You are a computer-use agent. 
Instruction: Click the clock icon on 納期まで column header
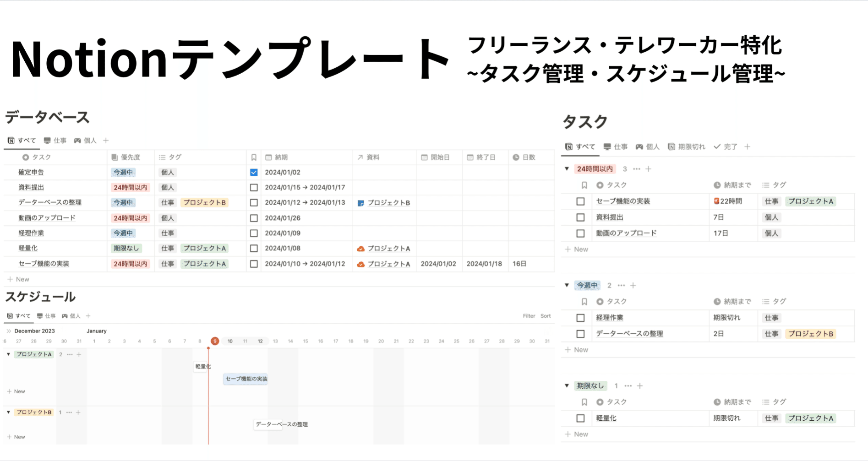point(716,185)
